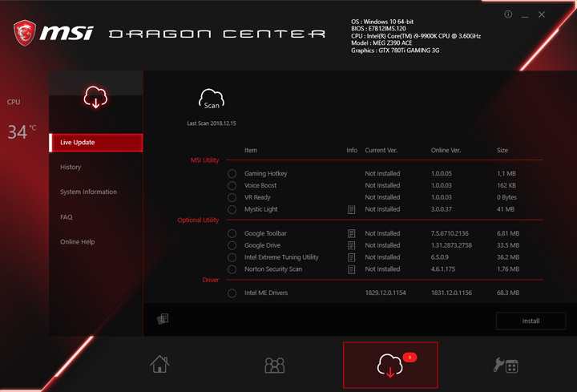Select Intel Extreme Tuning Utility radio button
The image size is (577, 392).
coord(232,257)
